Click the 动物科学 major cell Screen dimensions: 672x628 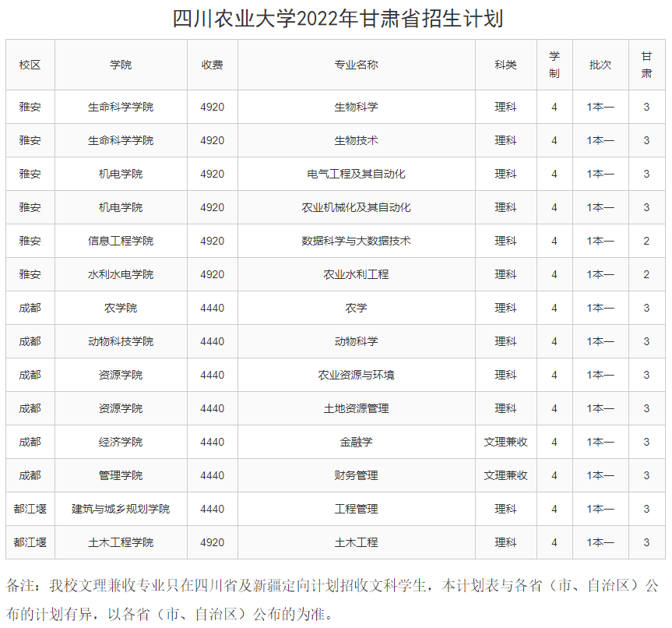356,341
